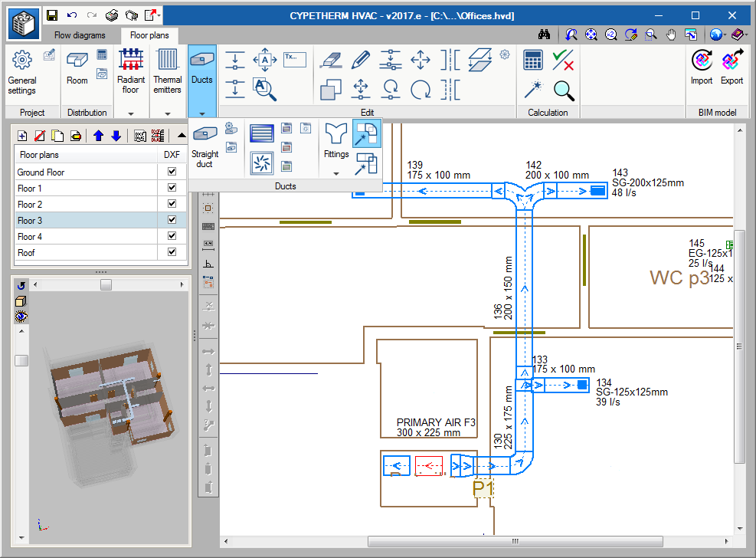Select the Straight duct tool

coord(205,144)
